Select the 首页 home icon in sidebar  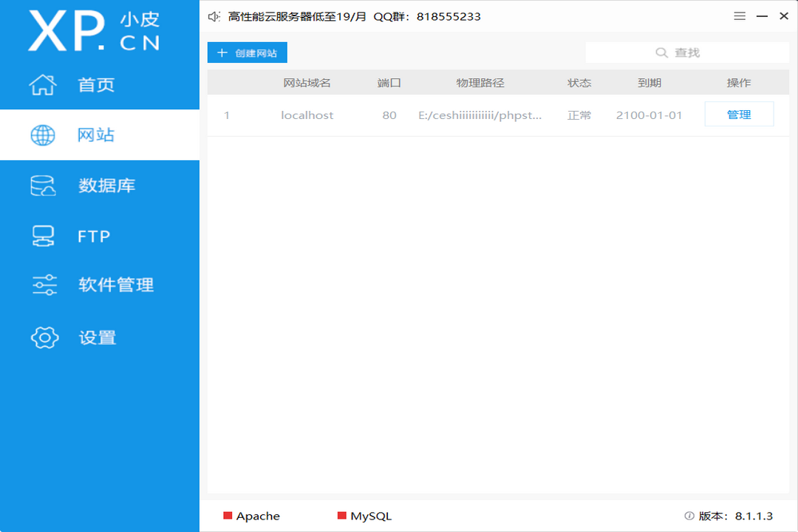pyautogui.click(x=43, y=84)
